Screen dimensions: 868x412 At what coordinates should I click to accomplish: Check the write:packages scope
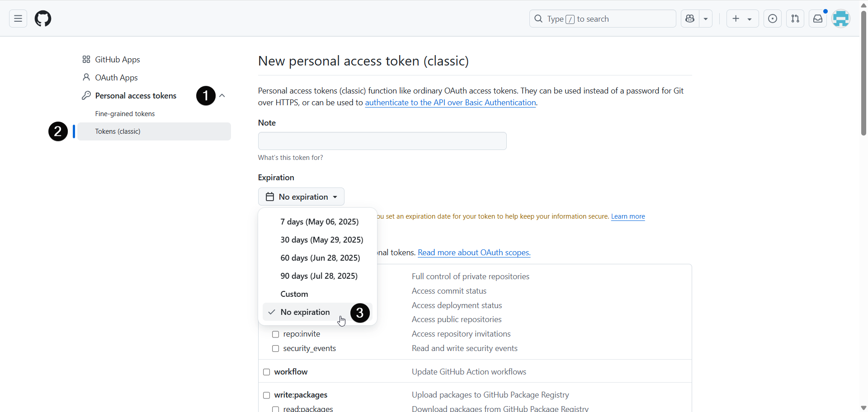point(266,395)
